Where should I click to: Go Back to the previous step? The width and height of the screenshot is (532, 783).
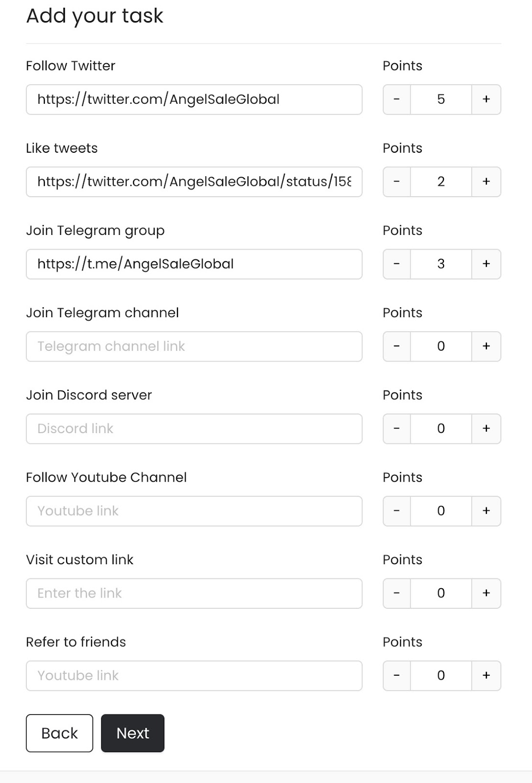coord(59,733)
